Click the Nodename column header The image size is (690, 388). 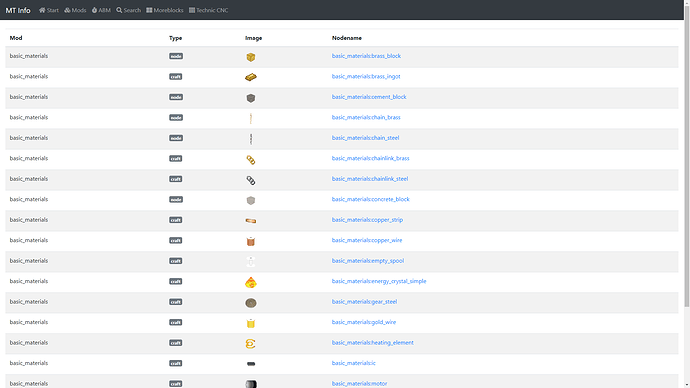coord(347,38)
